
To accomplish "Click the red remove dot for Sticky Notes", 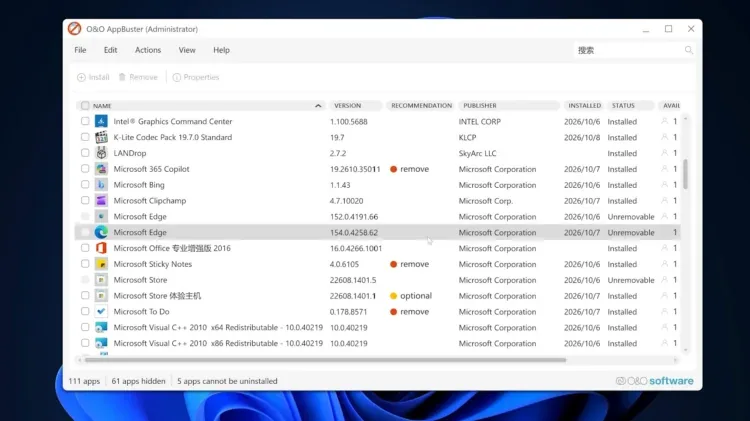I will click(x=393, y=264).
